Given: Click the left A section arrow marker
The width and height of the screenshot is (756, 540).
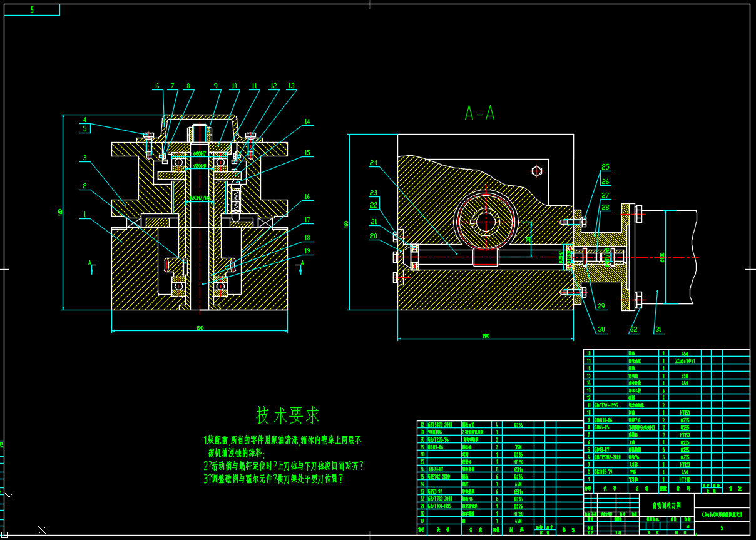Looking at the screenshot, I should pos(93,266).
